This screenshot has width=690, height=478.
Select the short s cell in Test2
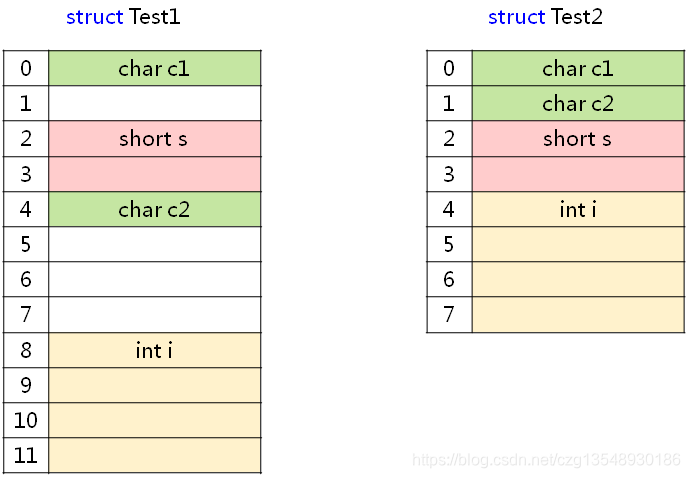tap(578, 139)
